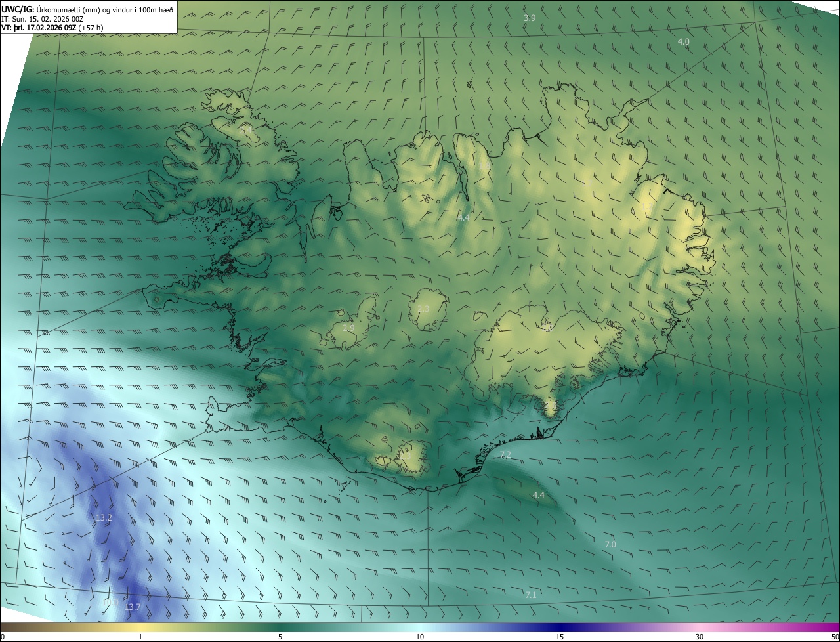Click the 4.0 value label
The image size is (840, 642).
[683, 41]
